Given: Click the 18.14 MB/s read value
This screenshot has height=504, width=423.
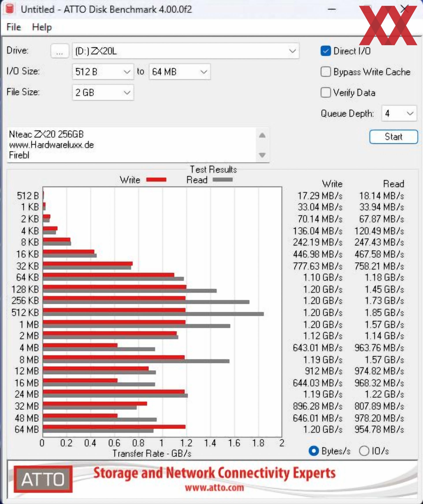Looking at the screenshot, I should [381, 196].
